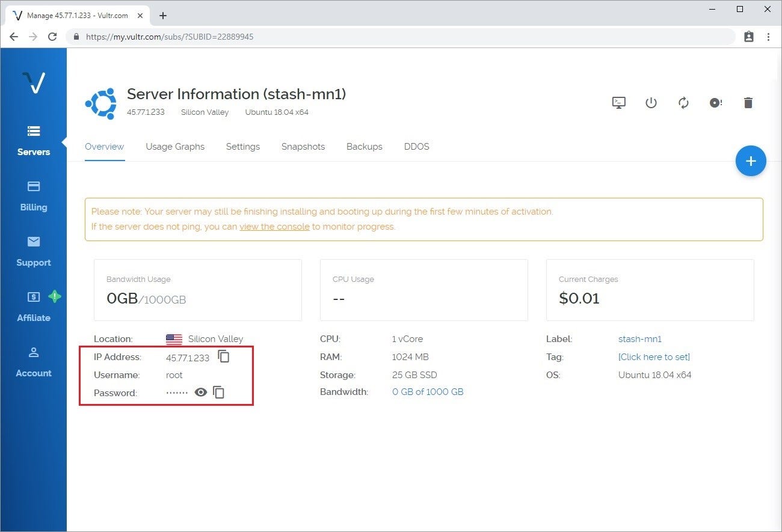The image size is (782, 532).
Task: Click the trash icon to destroy server
Action: click(748, 103)
